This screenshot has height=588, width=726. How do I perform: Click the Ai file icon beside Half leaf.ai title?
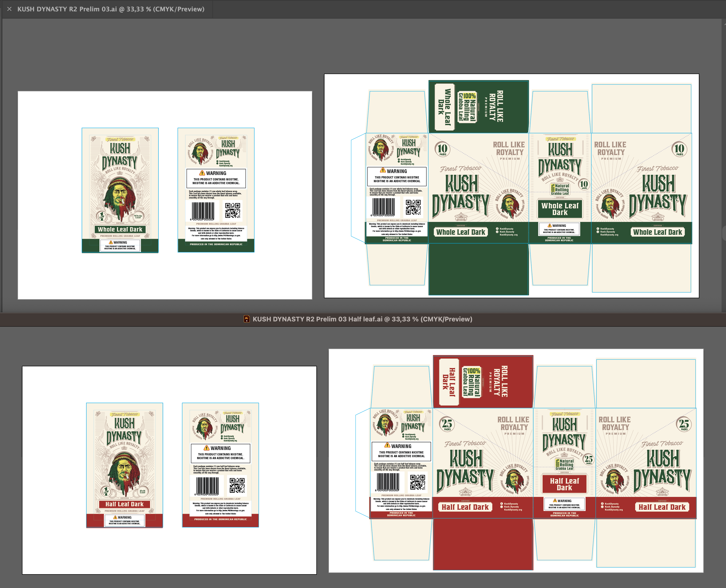[247, 319]
